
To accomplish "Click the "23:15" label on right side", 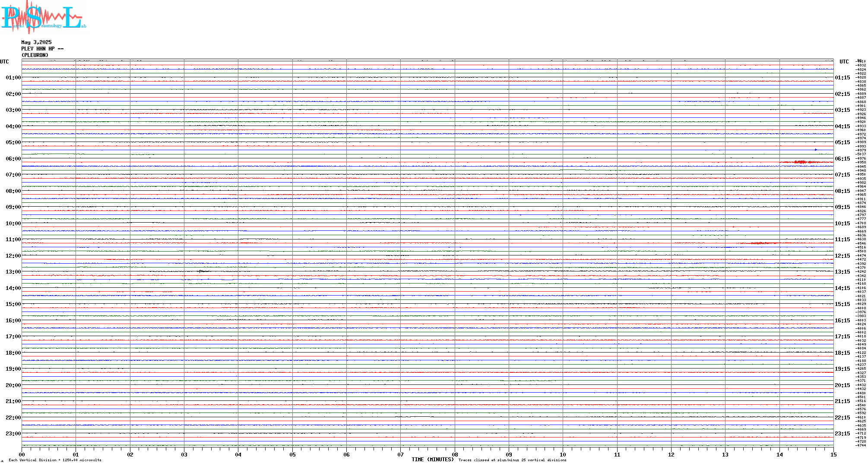I will (843, 434).
